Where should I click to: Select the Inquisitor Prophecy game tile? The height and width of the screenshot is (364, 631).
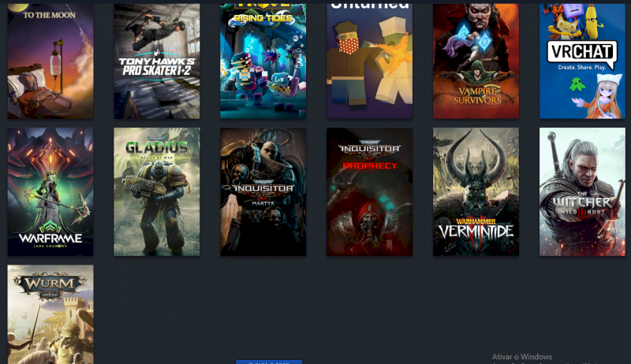click(x=369, y=191)
